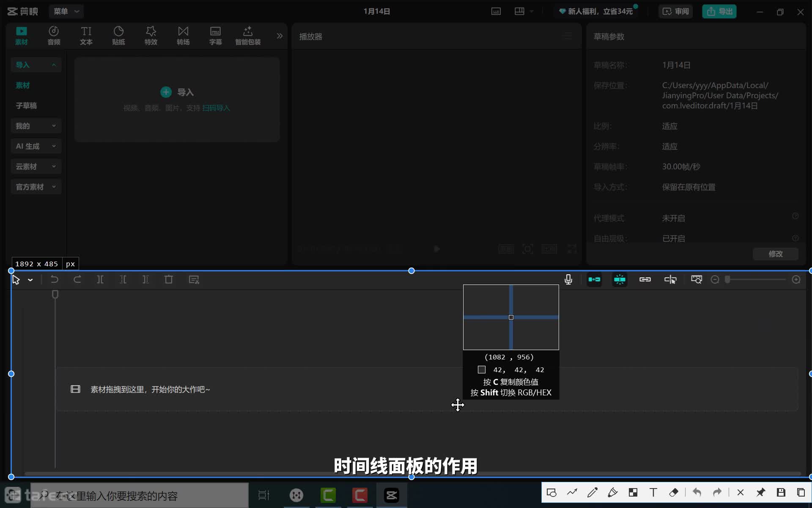Toggle the linkage chain icon
The image size is (812, 508).
coord(645,279)
